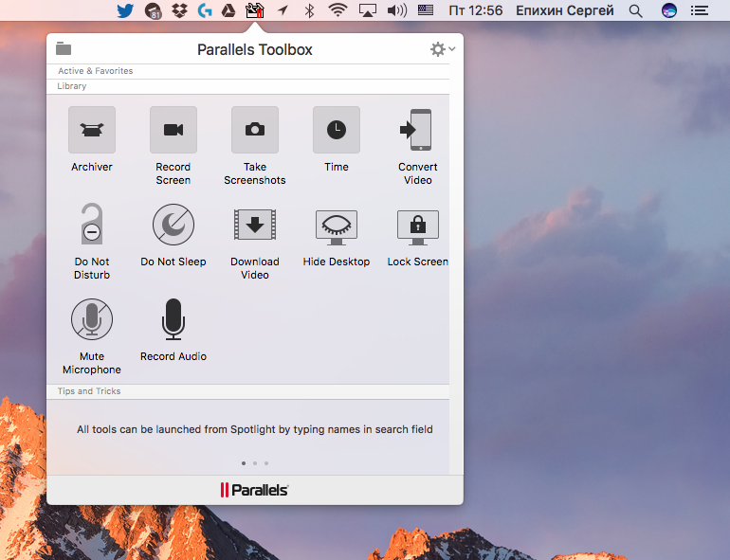Open the gear settings dropdown
The width and height of the screenshot is (730, 560).
coord(442,49)
